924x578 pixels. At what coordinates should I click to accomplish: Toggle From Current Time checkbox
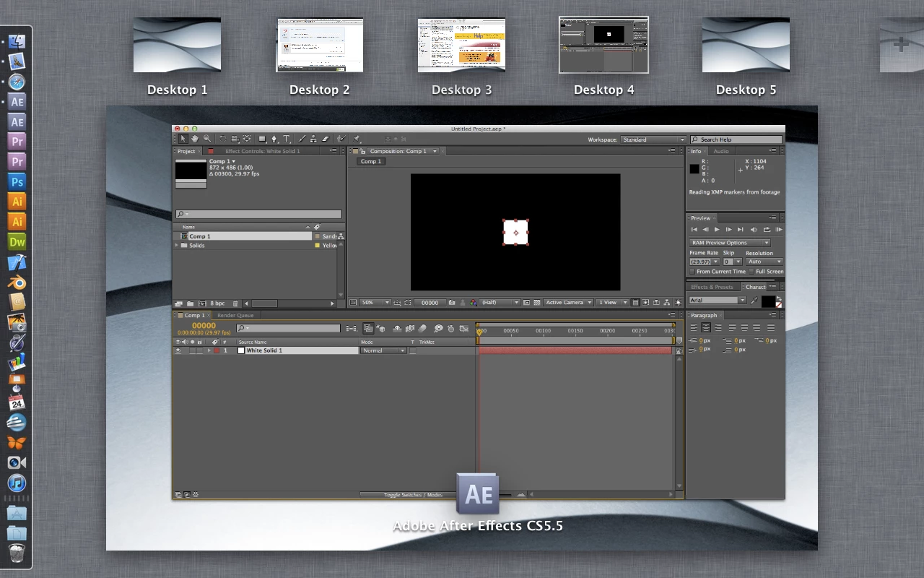click(692, 272)
